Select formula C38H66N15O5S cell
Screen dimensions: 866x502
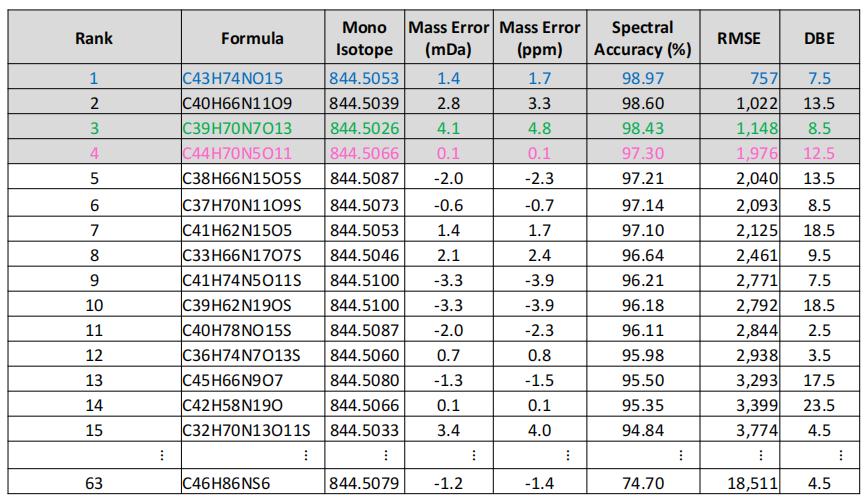(x=240, y=180)
